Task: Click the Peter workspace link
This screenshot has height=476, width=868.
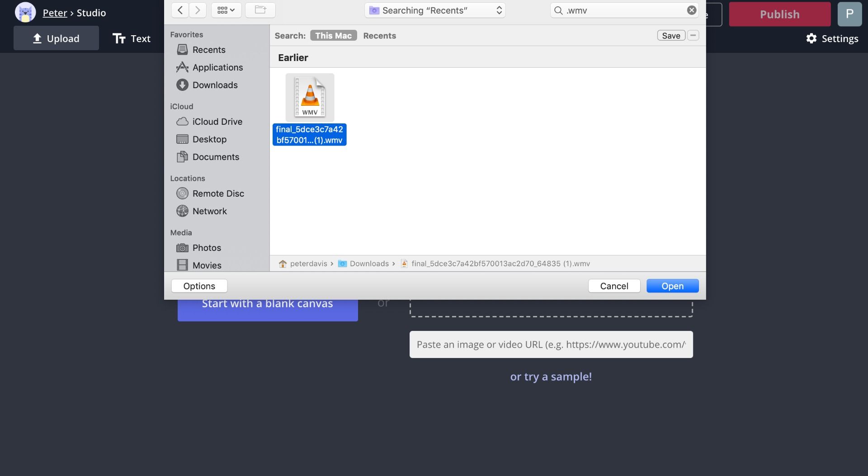Action: click(x=55, y=13)
